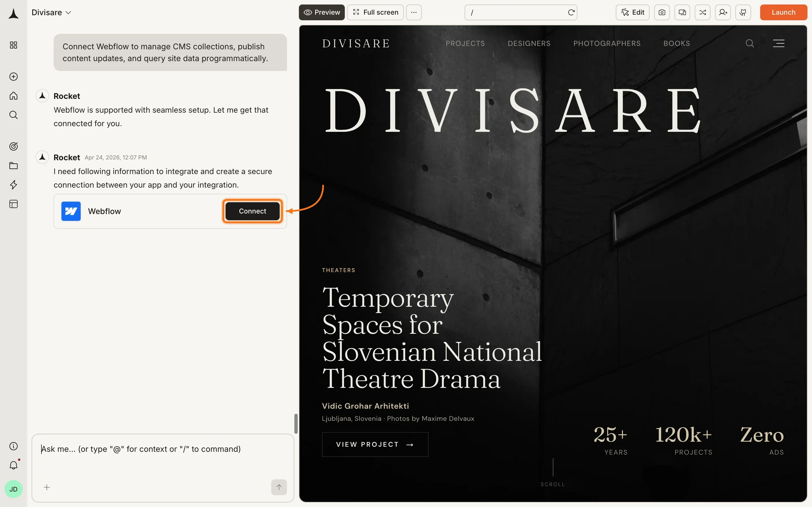This screenshot has width=812, height=507.
Task: Click the camera screenshot icon in toolbar
Action: pyautogui.click(x=662, y=12)
